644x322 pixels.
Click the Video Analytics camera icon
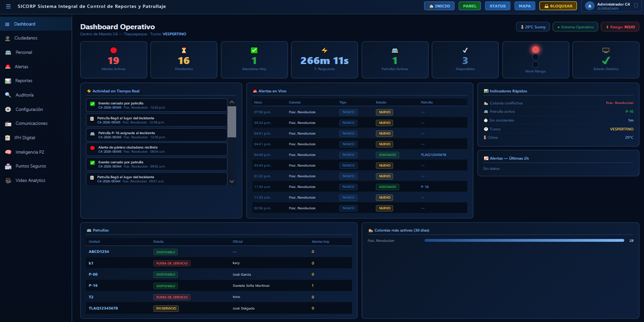pos(7,180)
